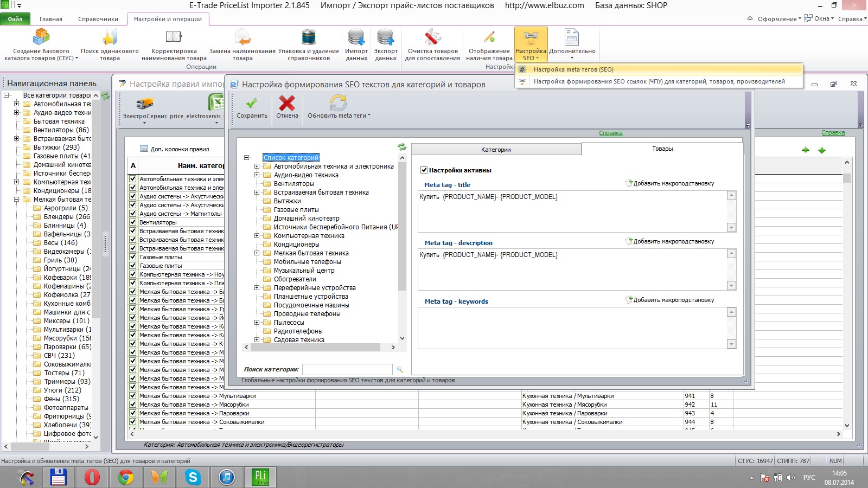Screen dimensions: 868x488
Task: Switch to the Главная ribbon tab
Action: click(51, 19)
